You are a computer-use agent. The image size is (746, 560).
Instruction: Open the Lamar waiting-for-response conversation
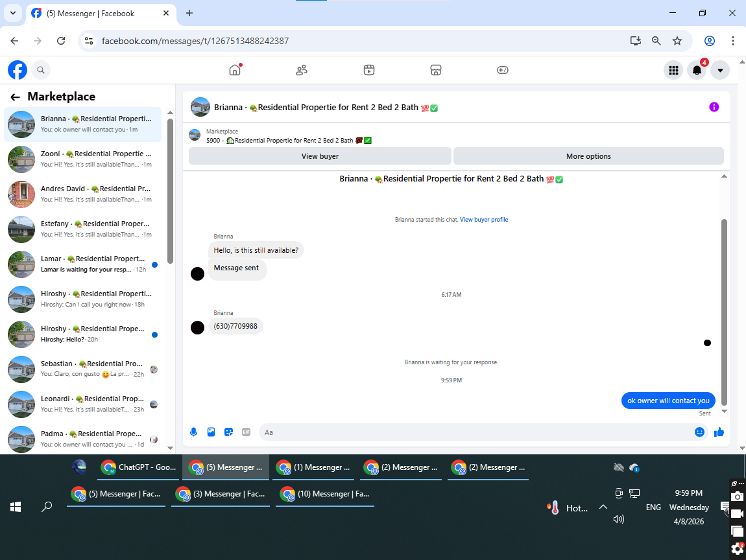[x=83, y=264]
